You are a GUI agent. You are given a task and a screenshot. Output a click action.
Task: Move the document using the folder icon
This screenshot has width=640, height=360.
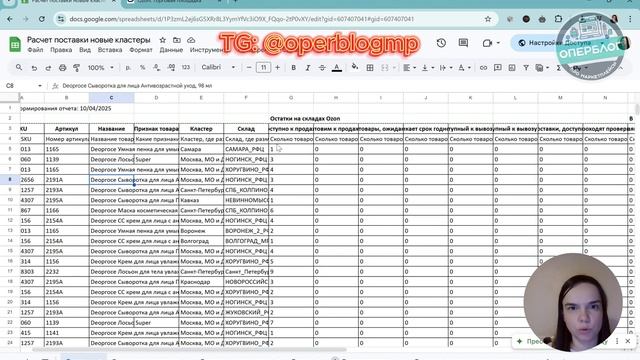(177, 40)
